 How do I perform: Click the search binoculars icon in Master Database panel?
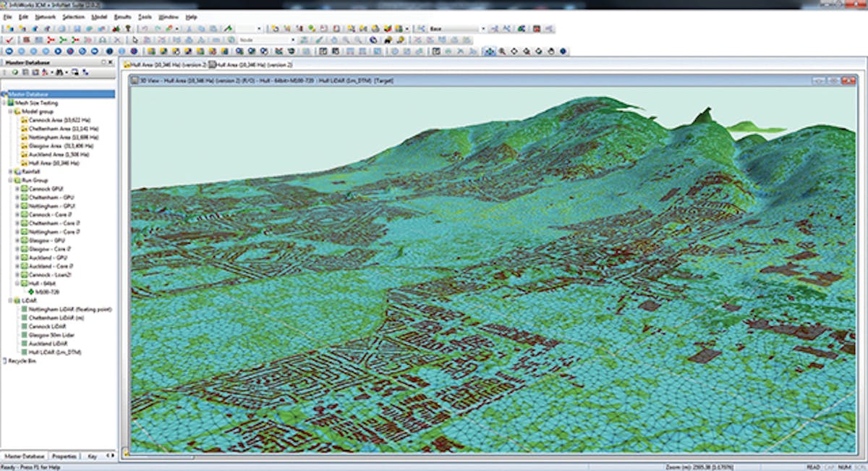coord(59,72)
